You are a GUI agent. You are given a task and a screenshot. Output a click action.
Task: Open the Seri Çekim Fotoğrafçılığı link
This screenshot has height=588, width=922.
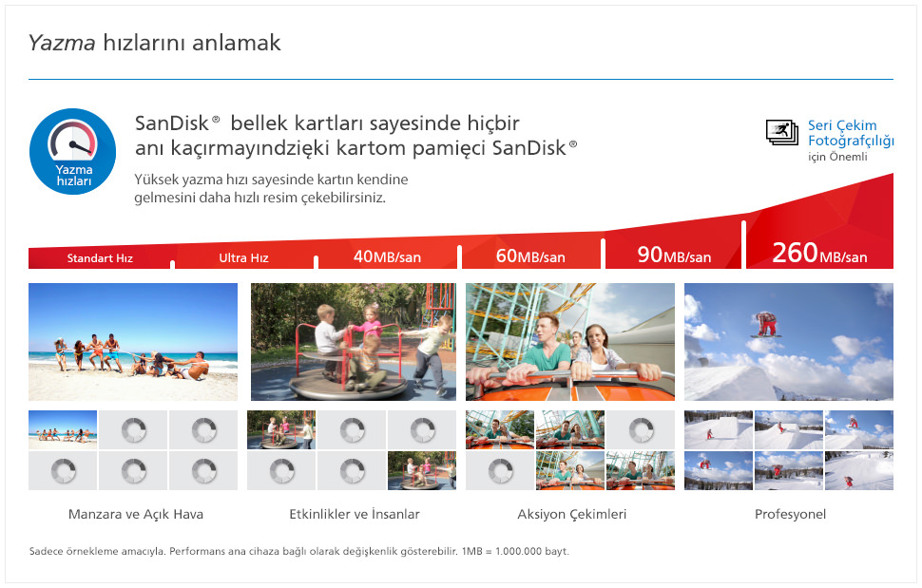(x=851, y=133)
